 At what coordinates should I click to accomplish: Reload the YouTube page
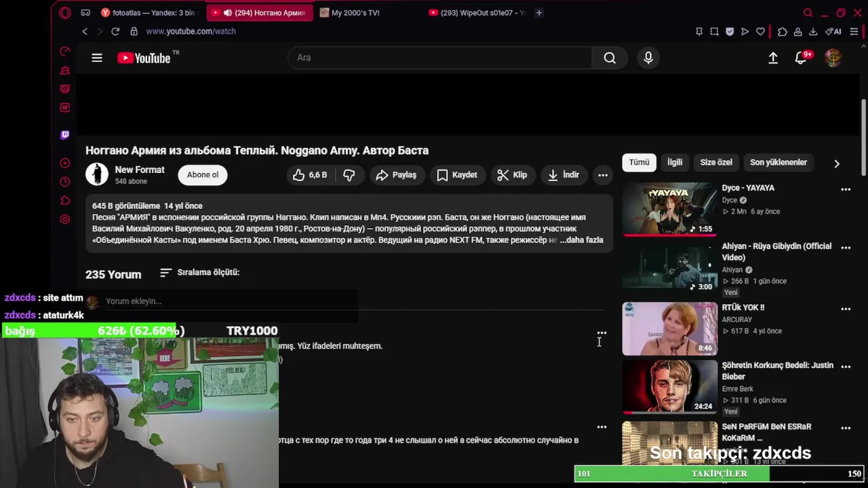tap(115, 31)
